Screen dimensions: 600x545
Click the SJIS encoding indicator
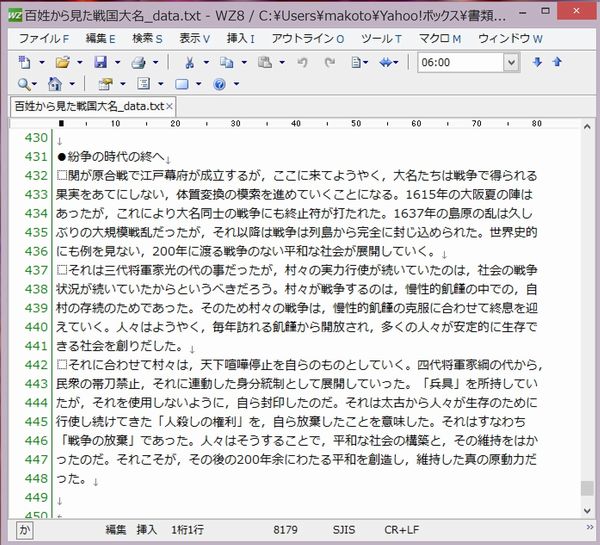pos(344,530)
